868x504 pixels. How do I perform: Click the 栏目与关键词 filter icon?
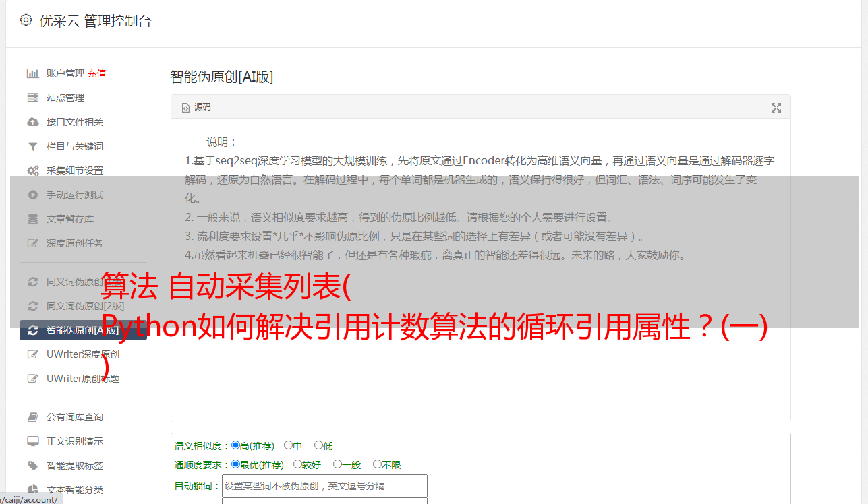tap(32, 146)
